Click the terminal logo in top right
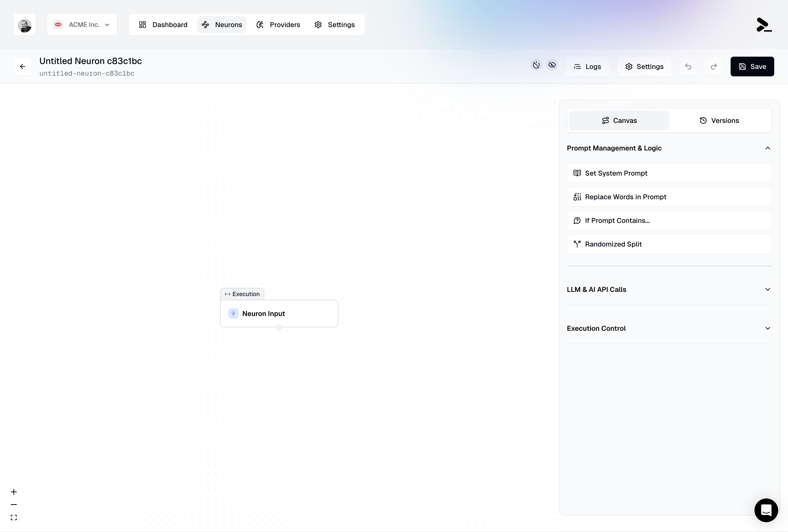Image resolution: width=788 pixels, height=532 pixels. [x=764, y=25]
